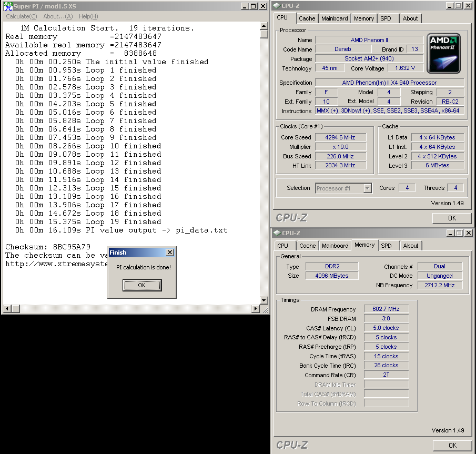Click Super PI vertical scrollbar down arrow
The image size is (476, 454).
264,300
